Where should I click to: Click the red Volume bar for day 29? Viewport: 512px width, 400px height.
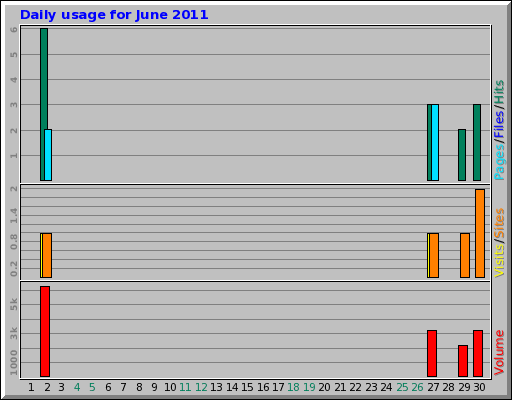463,361
